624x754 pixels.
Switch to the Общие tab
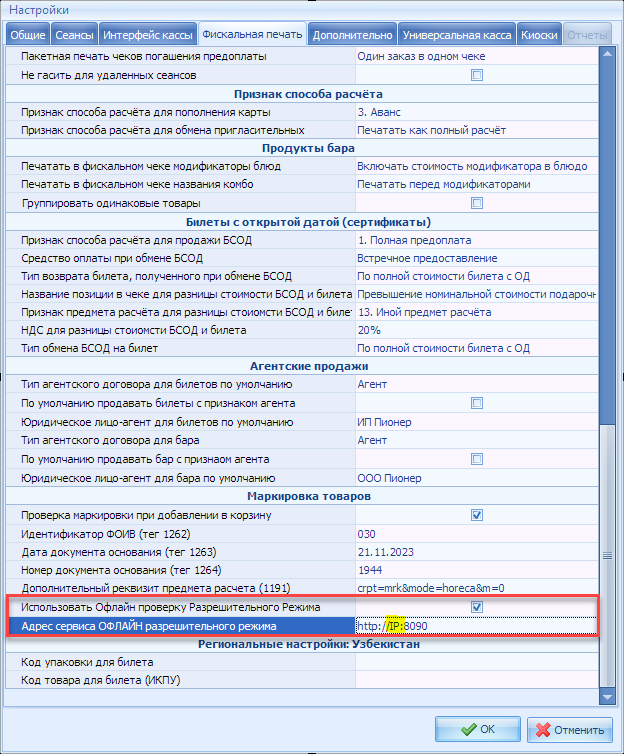[x=28, y=35]
